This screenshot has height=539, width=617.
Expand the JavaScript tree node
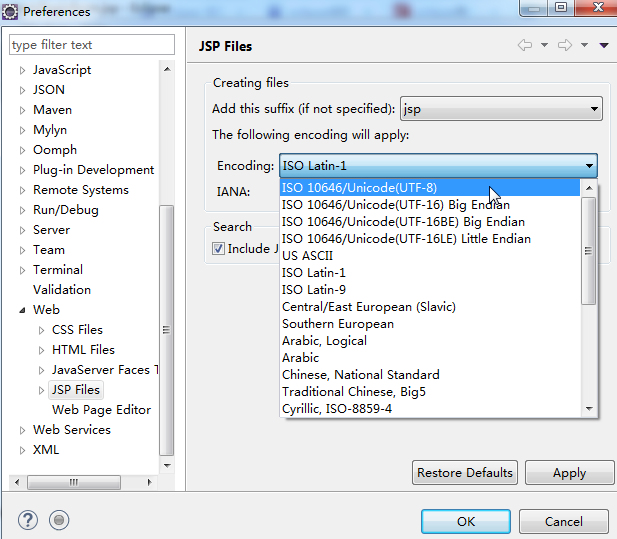(22, 70)
